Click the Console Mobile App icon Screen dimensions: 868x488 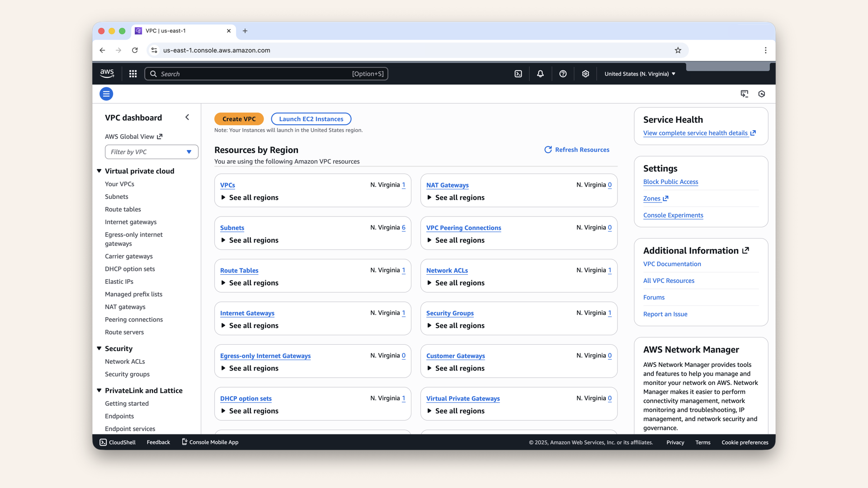pos(184,442)
